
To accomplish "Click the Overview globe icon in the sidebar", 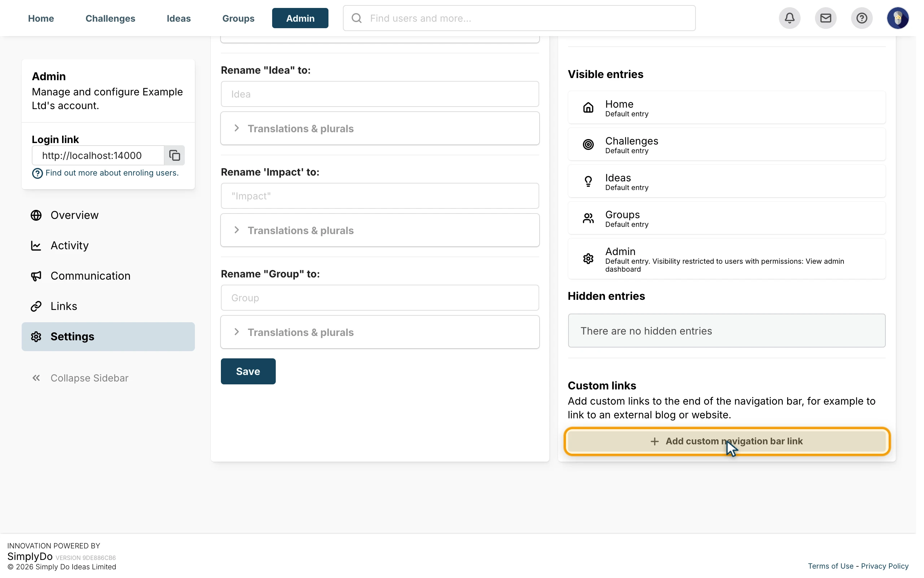I will (x=36, y=215).
